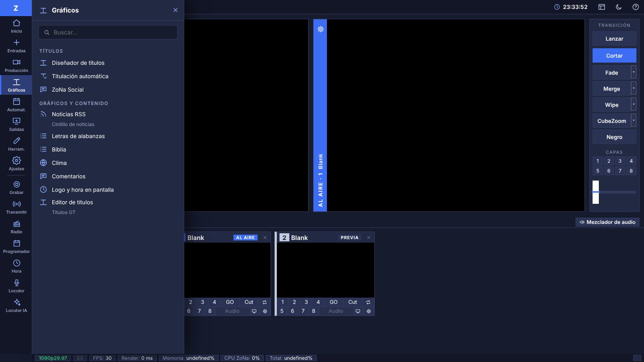Open the Herram. tools section

click(x=16, y=144)
